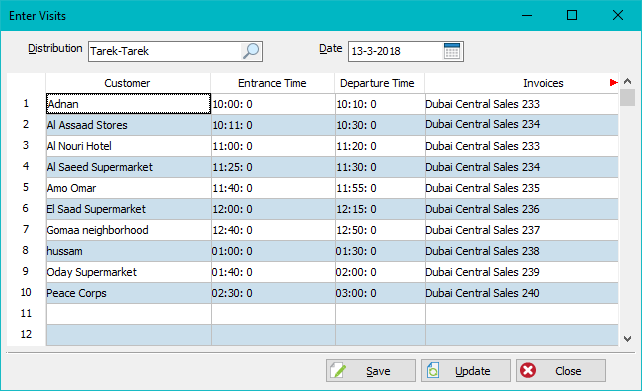Click the empty Customer cell in row 11

coord(128,314)
